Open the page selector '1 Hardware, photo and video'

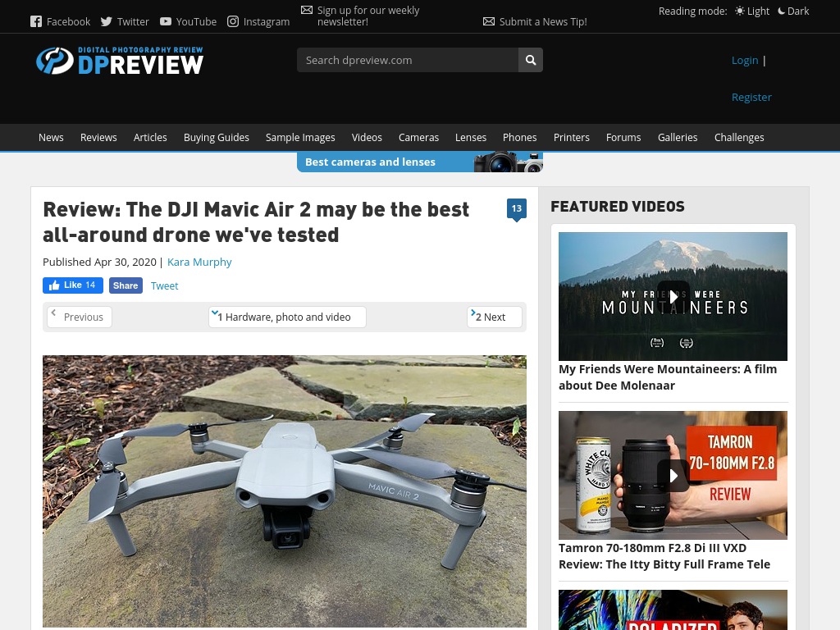click(287, 317)
